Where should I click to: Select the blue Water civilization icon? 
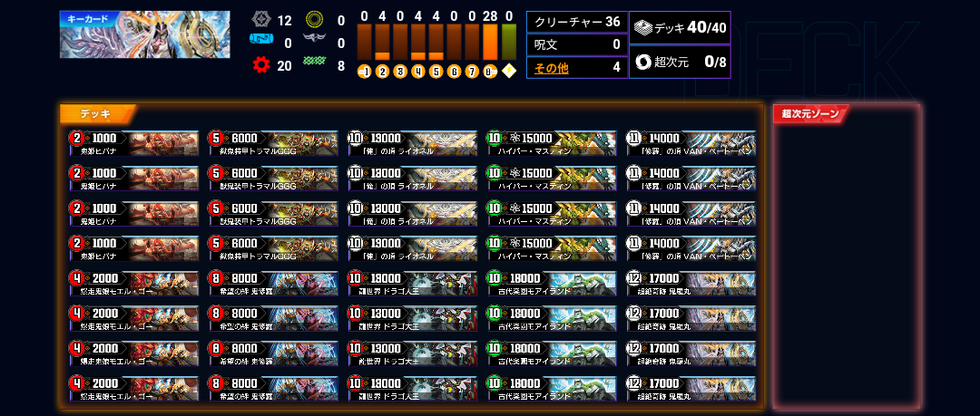(x=260, y=40)
